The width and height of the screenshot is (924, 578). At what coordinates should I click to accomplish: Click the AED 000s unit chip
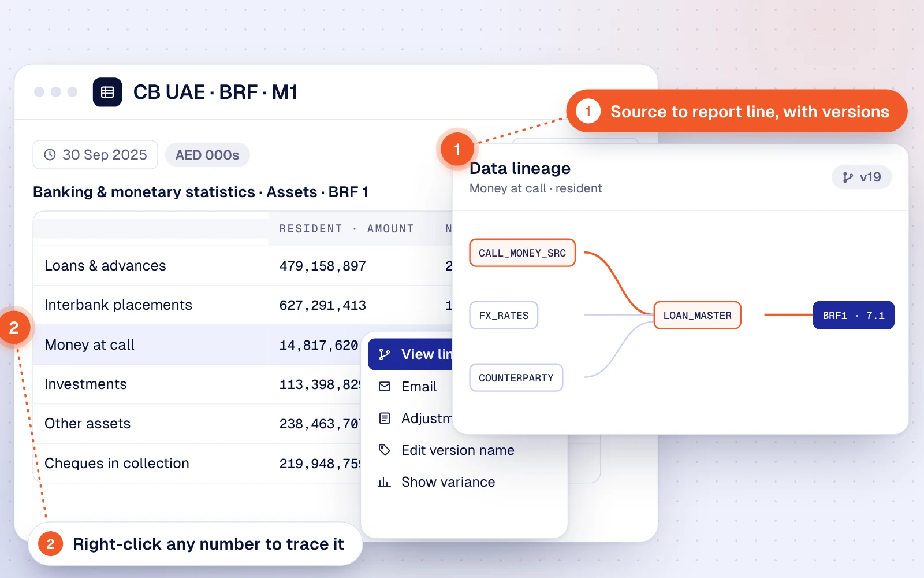(207, 155)
